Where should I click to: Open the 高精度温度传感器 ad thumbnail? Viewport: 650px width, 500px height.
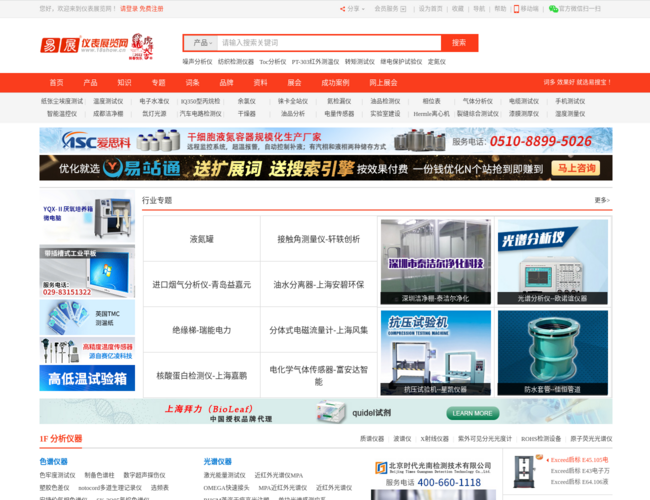[x=87, y=350]
